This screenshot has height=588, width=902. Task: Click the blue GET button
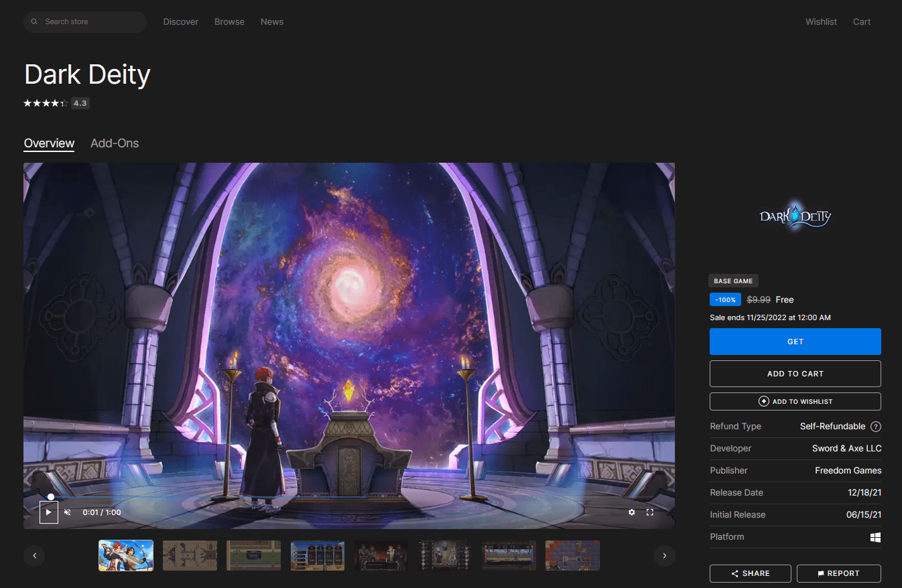click(795, 342)
